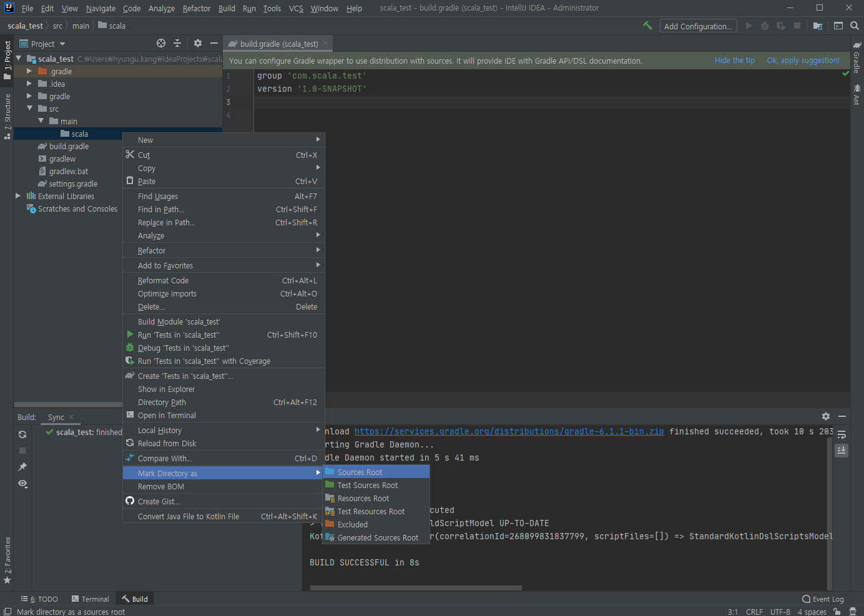Open the Build output settings gear

point(826,416)
